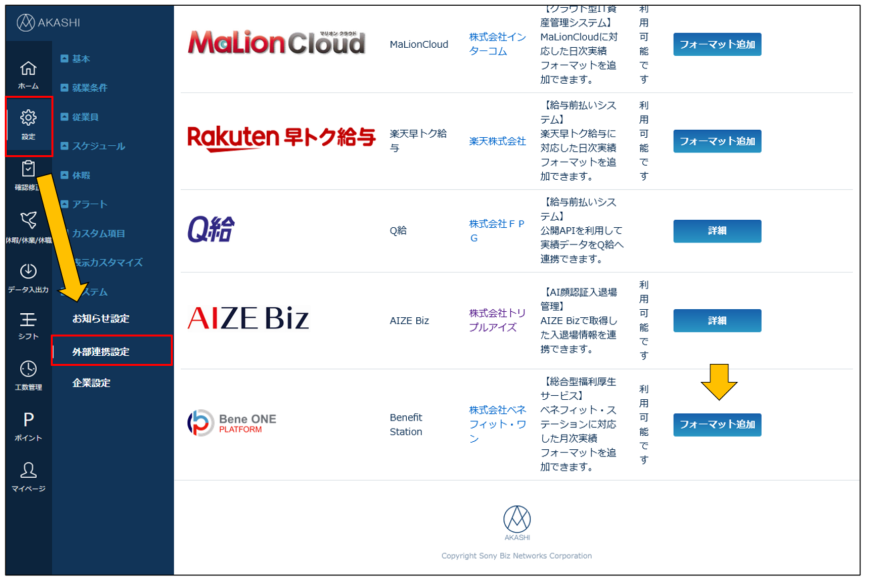This screenshot has width=870, height=581.
Task: Click the Bene ONE PLATFORM logo
Action: click(231, 423)
